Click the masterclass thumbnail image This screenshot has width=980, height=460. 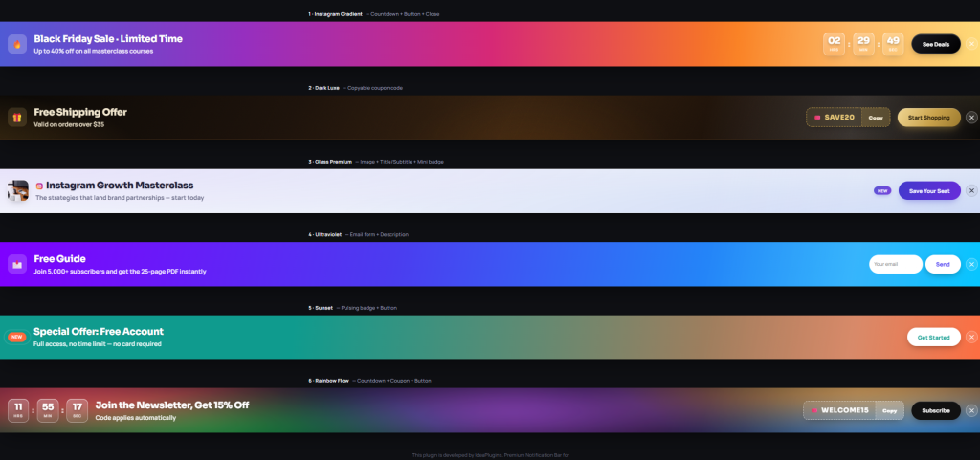pyautogui.click(x=18, y=191)
